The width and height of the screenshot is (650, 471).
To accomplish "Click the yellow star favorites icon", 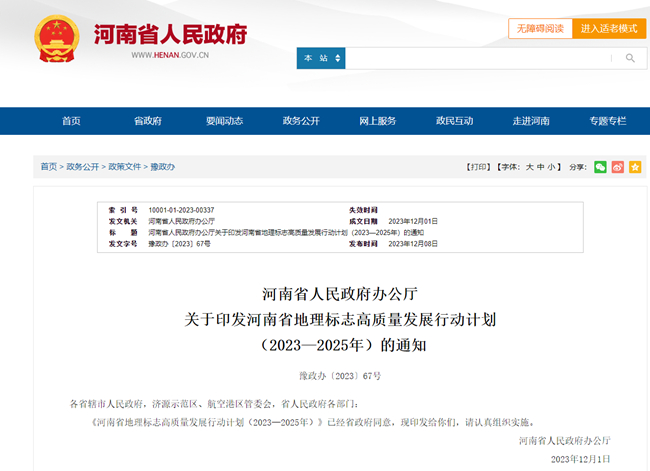I will [635, 167].
